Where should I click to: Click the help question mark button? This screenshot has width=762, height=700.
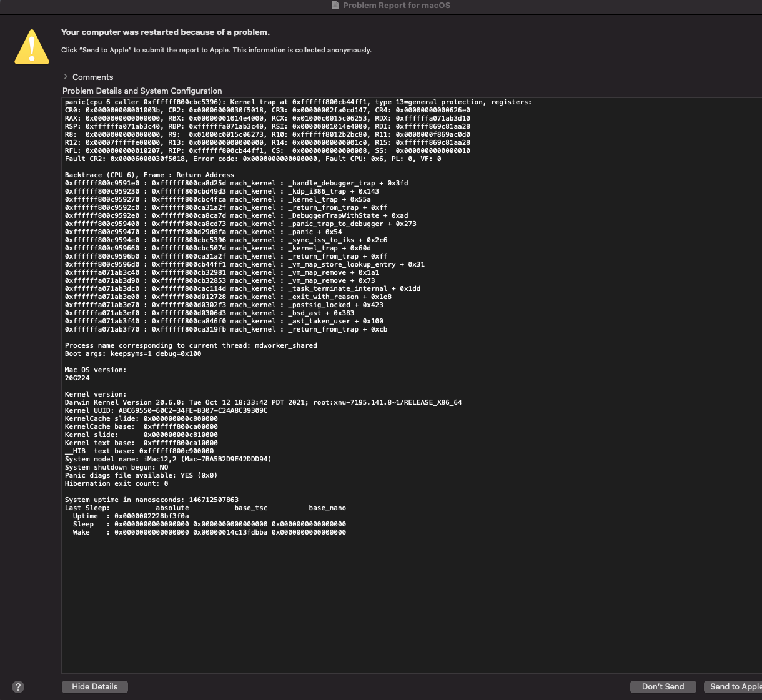(x=19, y=687)
